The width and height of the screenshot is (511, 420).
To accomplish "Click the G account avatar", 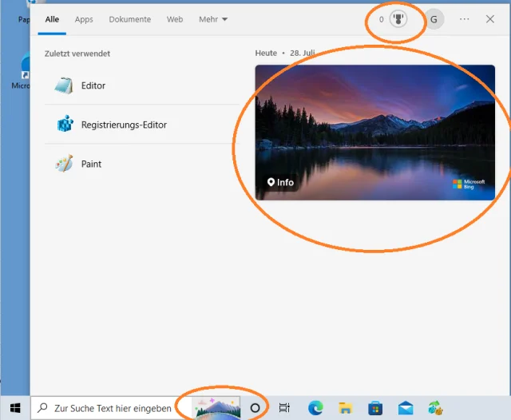I will (x=434, y=19).
